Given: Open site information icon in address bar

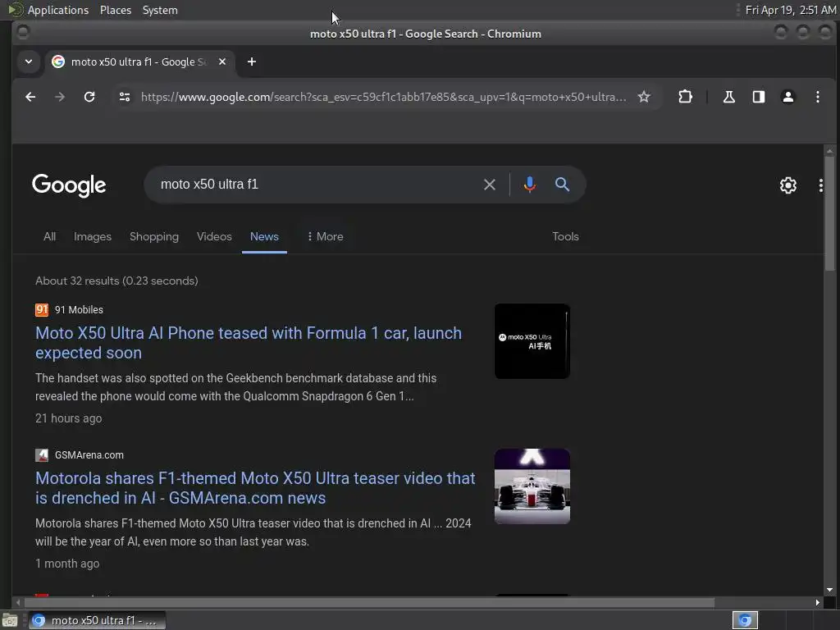Looking at the screenshot, I should point(125,97).
